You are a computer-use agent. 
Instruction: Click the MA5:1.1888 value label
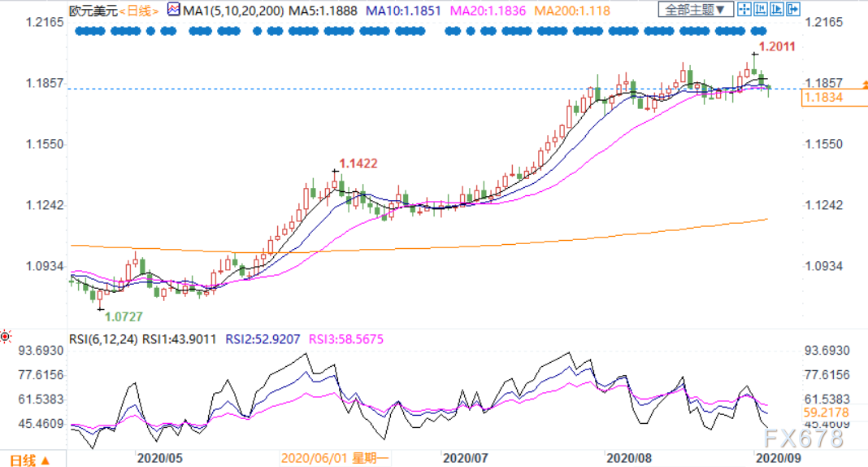coord(323,11)
